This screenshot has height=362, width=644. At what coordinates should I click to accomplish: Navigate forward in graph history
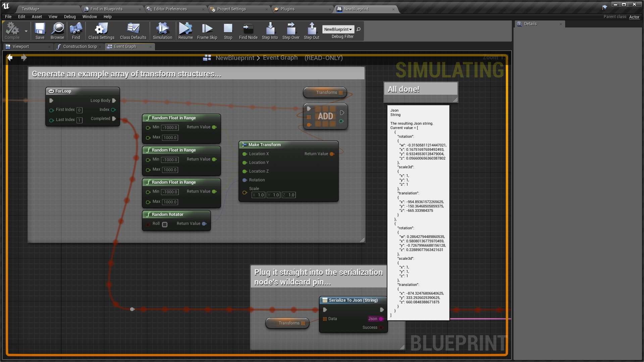pos(23,58)
